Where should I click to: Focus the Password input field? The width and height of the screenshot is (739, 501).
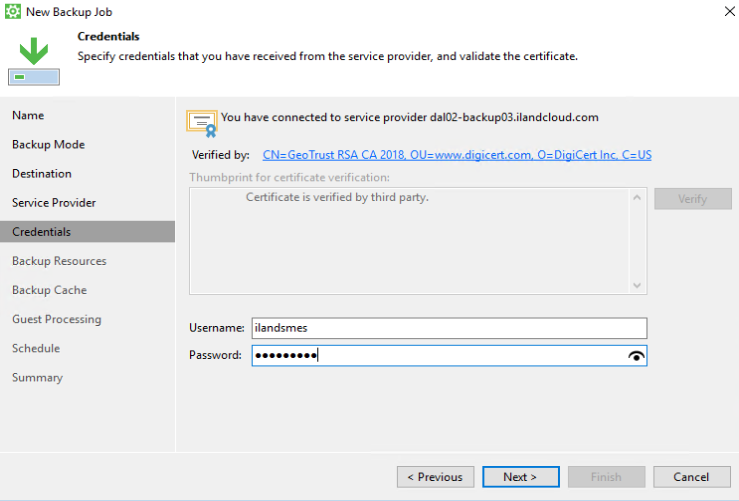pos(440,356)
